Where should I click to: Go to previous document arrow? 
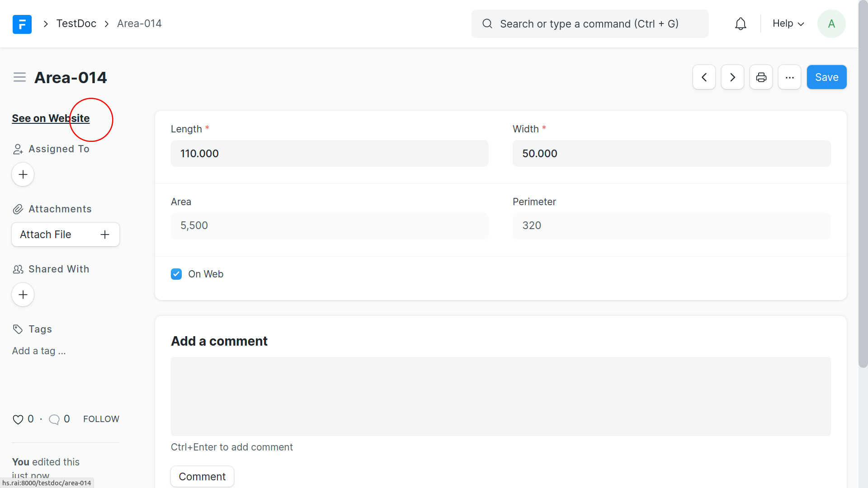(x=704, y=77)
